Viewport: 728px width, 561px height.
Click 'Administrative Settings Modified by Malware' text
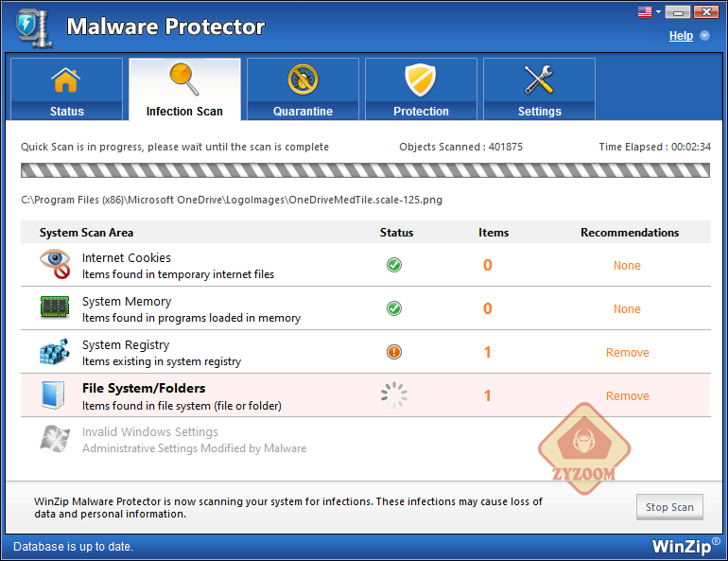coord(194,448)
